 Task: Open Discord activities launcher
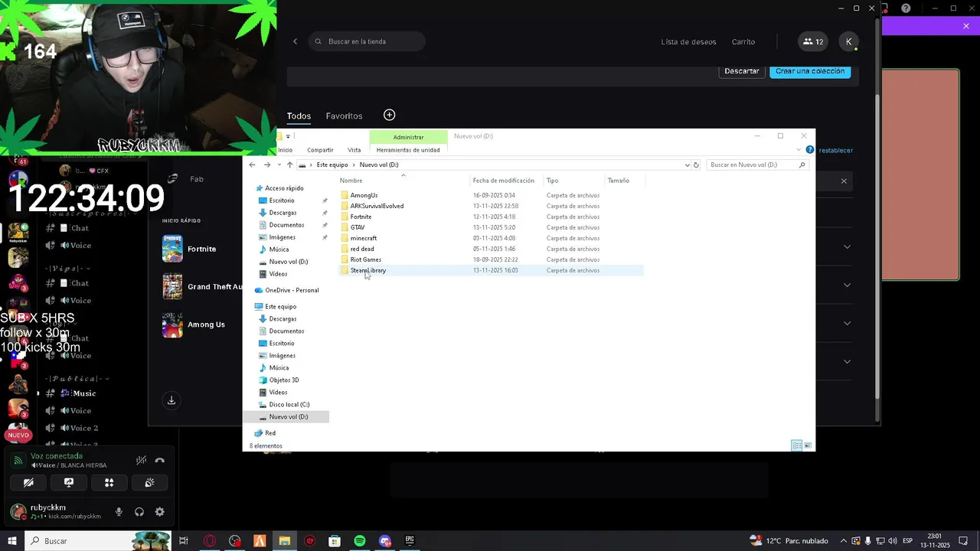pos(109,483)
